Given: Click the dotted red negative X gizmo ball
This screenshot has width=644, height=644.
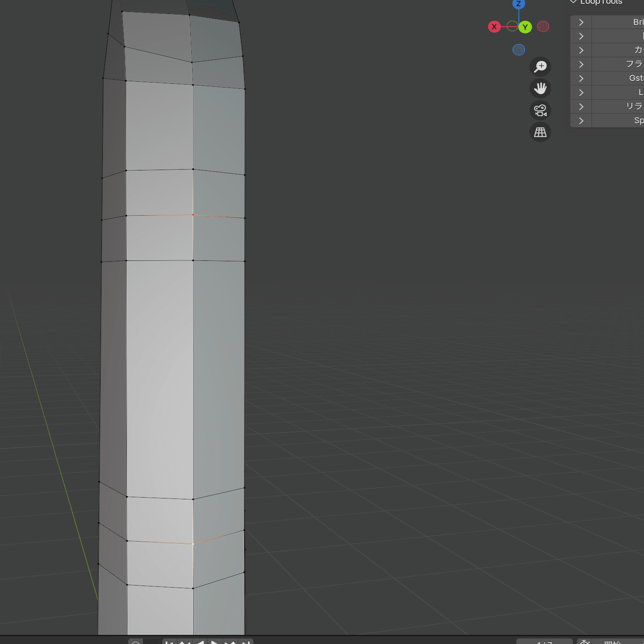Looking at the screenshot, I should (543, 26).
